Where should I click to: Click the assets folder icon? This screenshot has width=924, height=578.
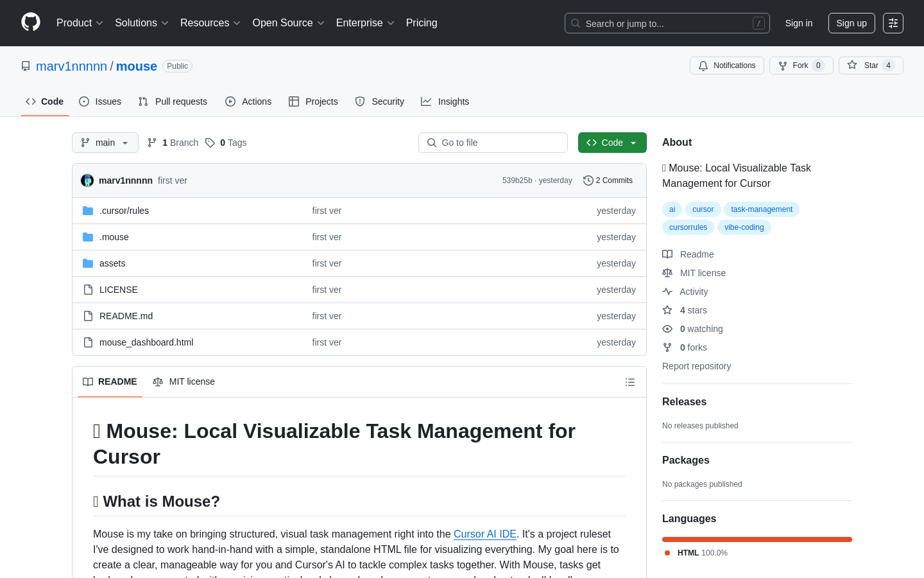tap(88, 263)
